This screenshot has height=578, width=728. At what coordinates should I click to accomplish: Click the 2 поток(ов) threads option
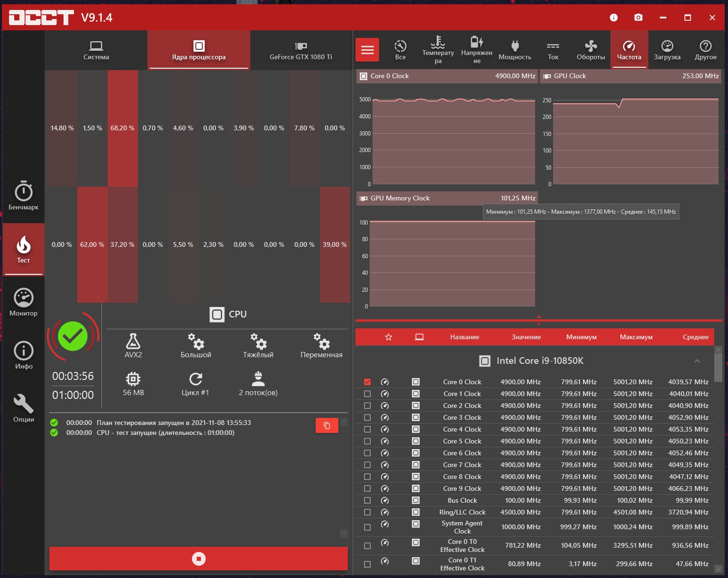click(x=258, y=384)
